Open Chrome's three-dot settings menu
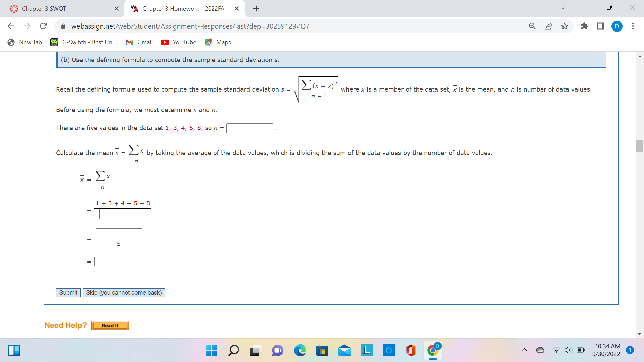This screenshot has width=644, height=362. pos(633,26)
